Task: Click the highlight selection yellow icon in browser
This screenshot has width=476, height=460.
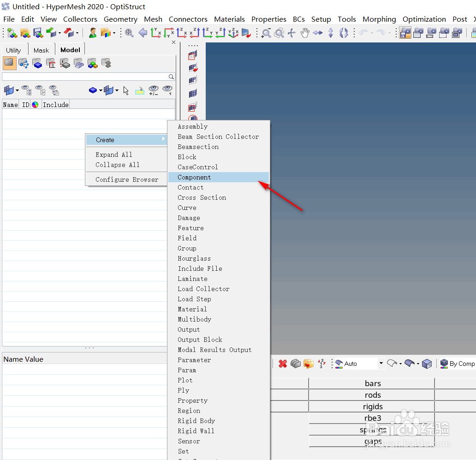Action: click(140, 90)
